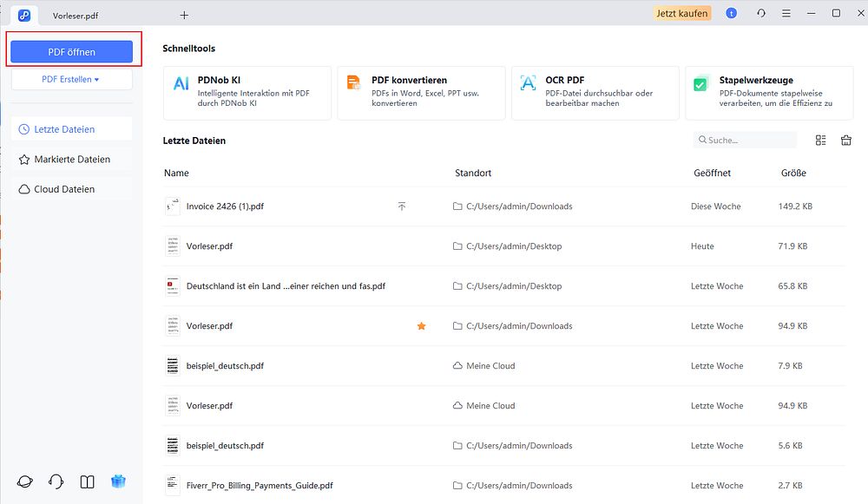Screen dimensions: 868x504
Task: Open the hamburger menu in title bar
Action: click(786, 13)
